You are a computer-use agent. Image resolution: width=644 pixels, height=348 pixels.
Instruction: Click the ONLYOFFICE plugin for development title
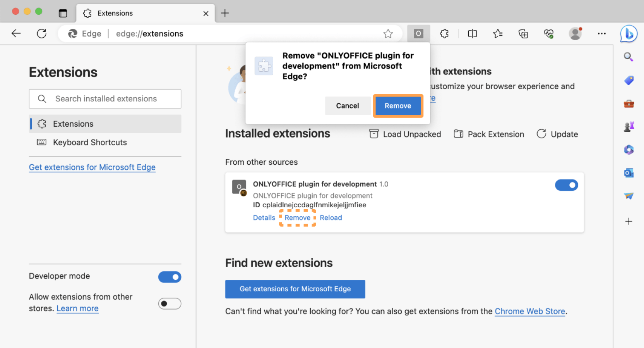315,184
